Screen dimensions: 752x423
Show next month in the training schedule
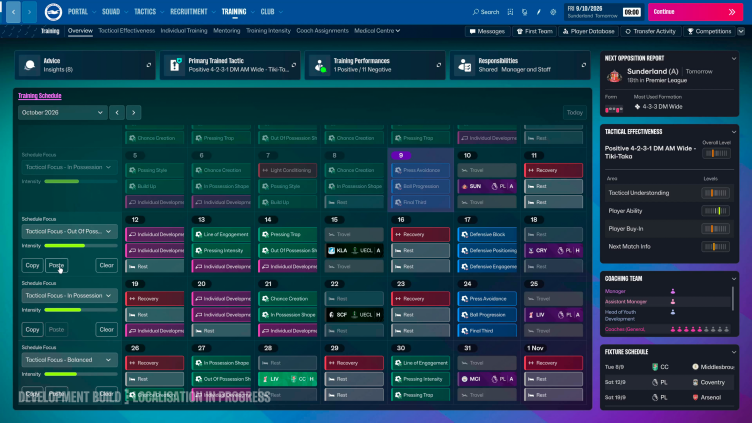[x=133, y=112]
